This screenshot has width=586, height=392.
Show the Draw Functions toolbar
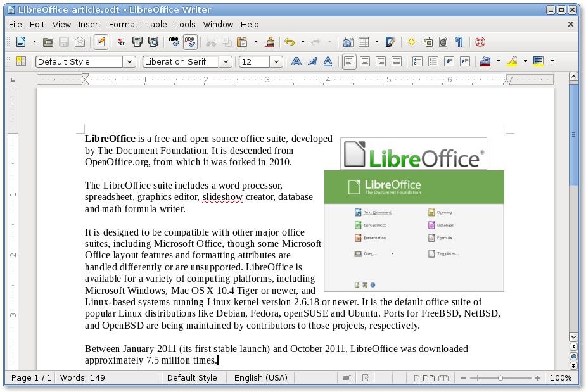pos(390,41)
